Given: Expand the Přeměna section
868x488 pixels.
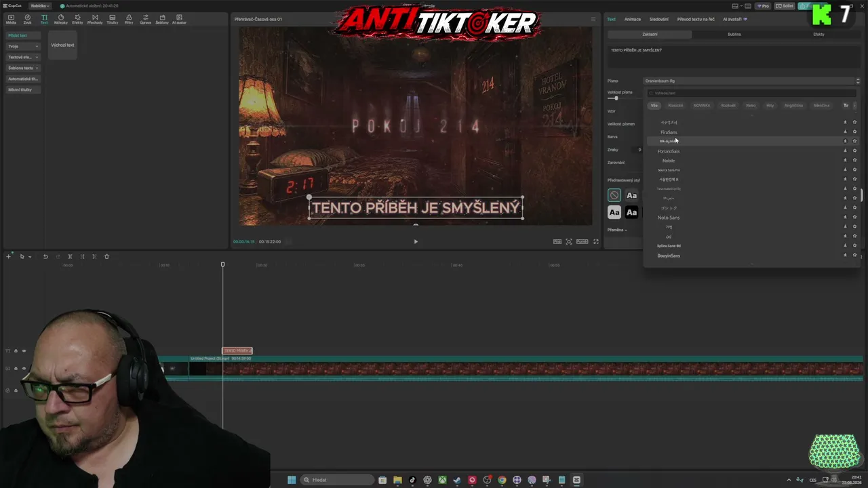Looking at the screenshot, I should tap(617, 230).
